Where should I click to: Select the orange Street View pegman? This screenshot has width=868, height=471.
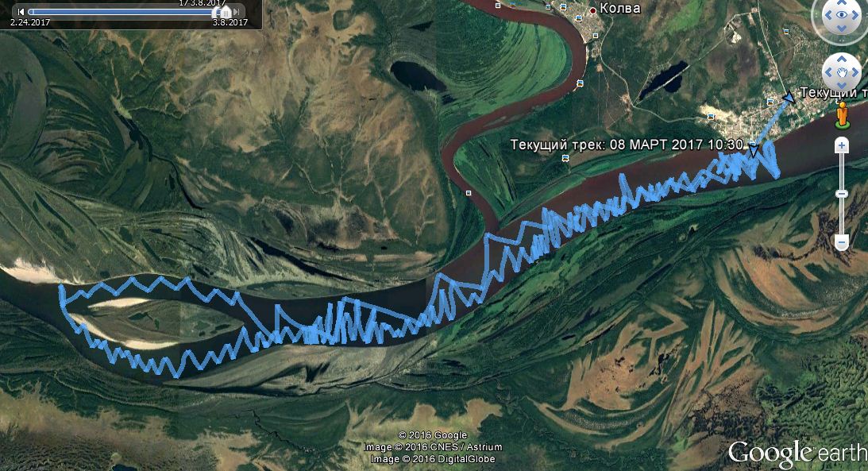coord(842,115)
